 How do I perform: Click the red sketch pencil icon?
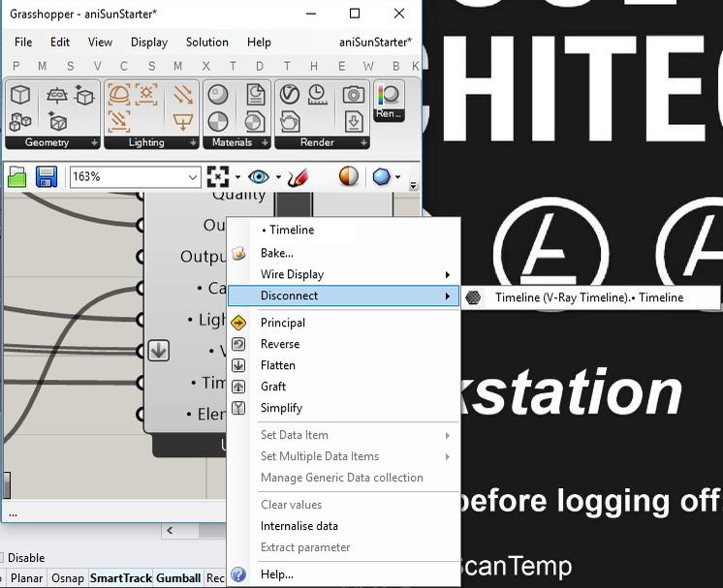tap(298, 177)
